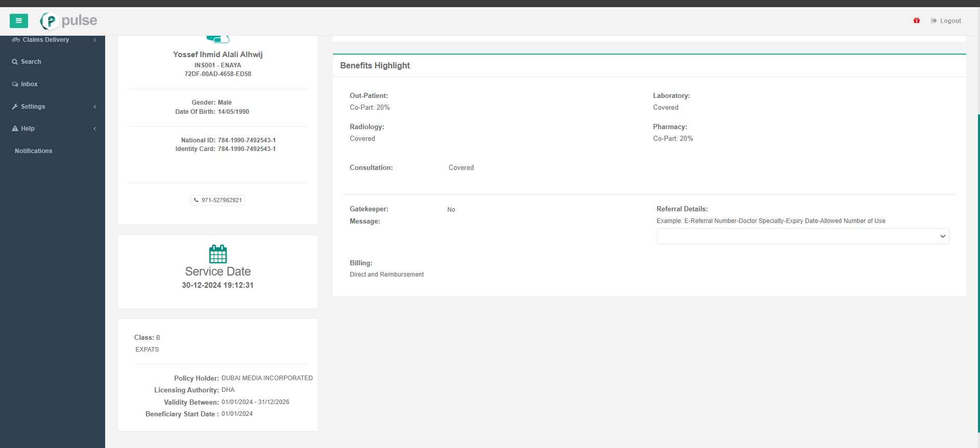Expand the Claims Delivery submenu chevron

click(x=95, y=40)
